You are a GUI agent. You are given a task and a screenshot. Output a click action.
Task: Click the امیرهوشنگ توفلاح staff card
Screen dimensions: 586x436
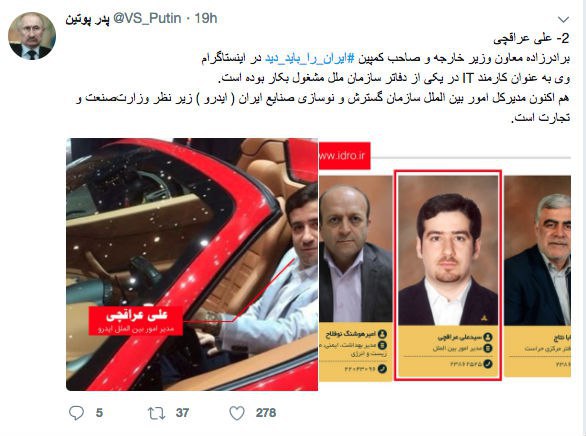355,278
